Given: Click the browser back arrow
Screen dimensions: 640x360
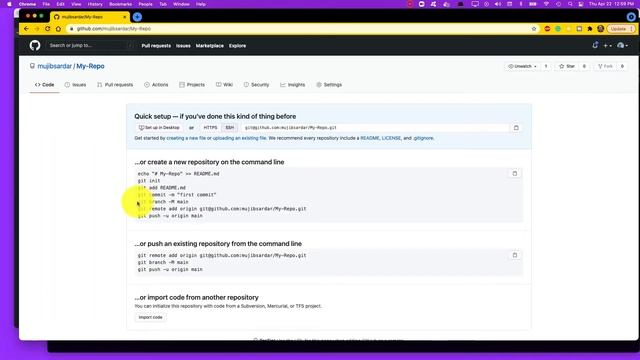Looking at the screenshot, I should 26,29.
